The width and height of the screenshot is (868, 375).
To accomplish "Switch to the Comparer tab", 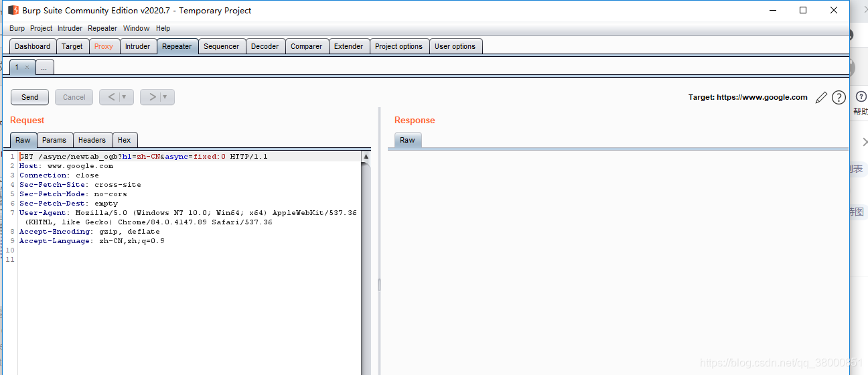I will click(307, 46).
